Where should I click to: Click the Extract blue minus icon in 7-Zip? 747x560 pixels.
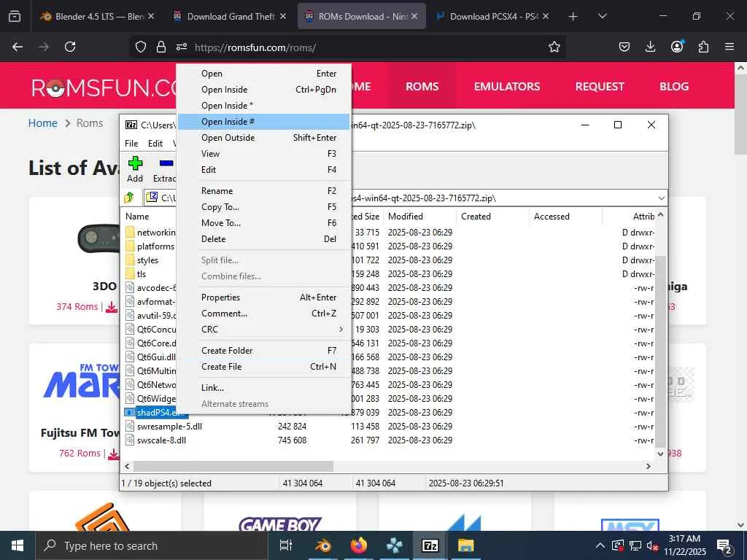coord(166,163)
